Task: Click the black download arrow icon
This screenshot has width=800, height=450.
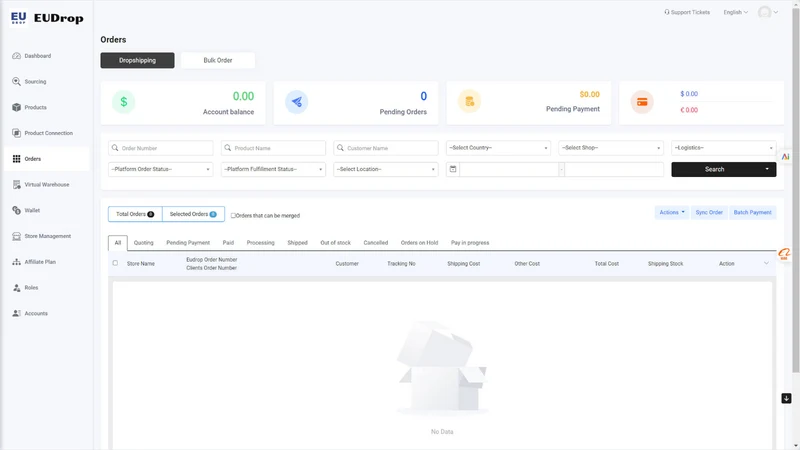Action: click(x=786, y=398)
